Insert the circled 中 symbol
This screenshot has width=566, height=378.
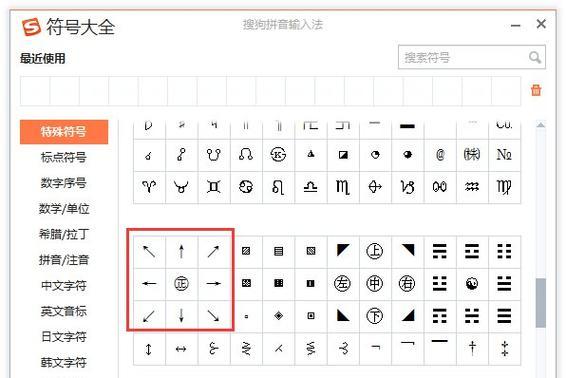coord(375,284)
